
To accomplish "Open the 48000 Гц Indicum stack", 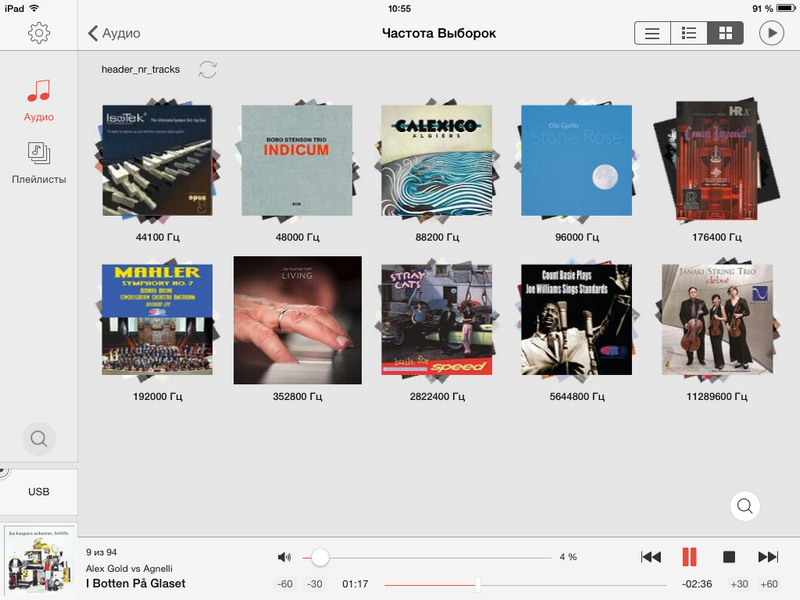I will click(297, 160).
